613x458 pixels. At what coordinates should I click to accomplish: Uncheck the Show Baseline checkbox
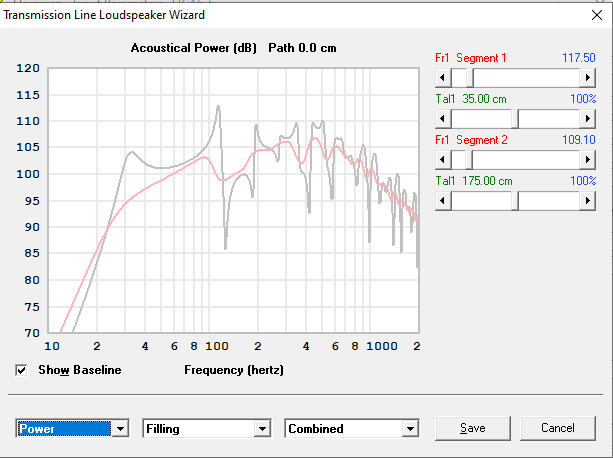coord(22,370)
